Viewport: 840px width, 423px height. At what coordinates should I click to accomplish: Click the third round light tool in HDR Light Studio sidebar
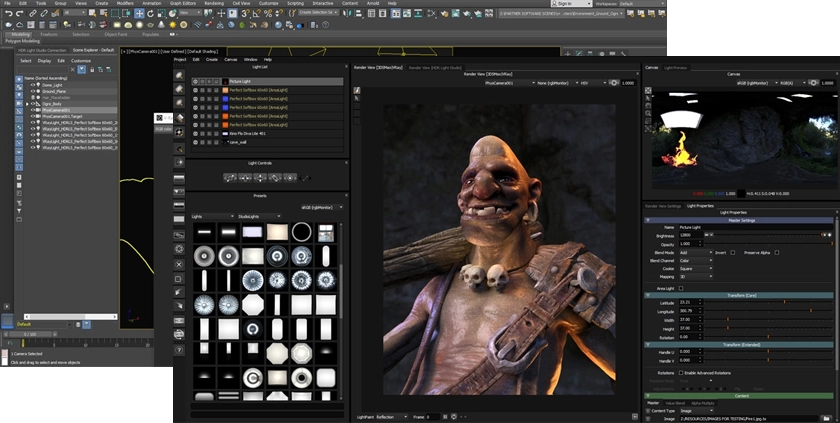pyautogui.click(x=179, y=103)
